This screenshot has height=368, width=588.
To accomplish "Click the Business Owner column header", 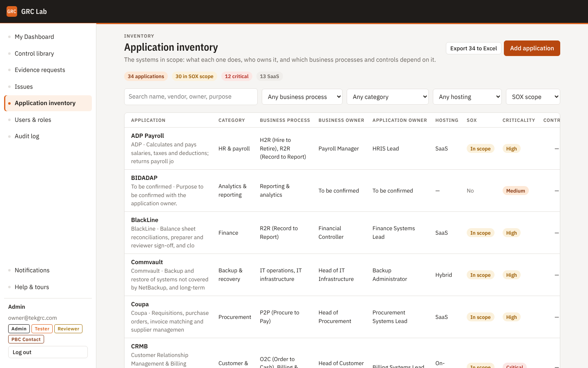I will click(x=341, y=120).
